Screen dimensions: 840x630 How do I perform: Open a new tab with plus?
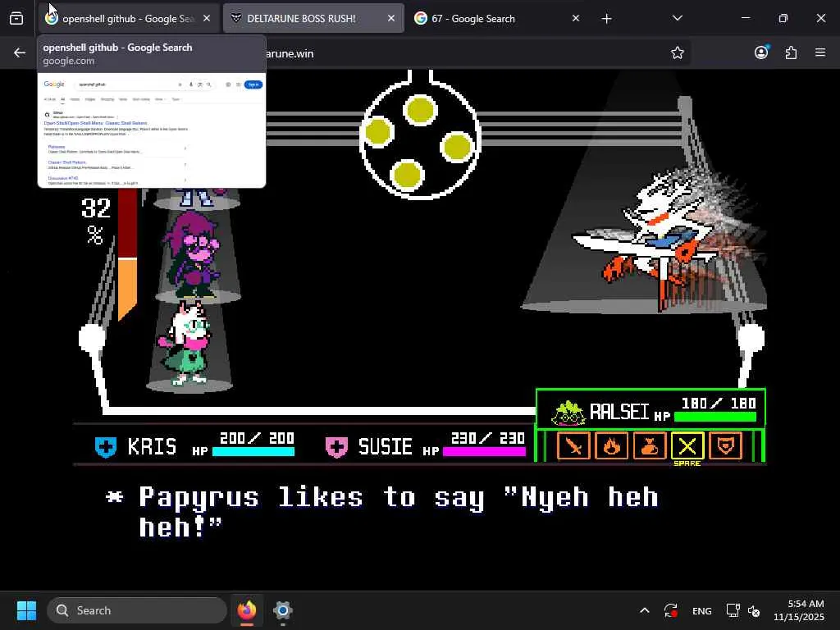tap(606, 19)
